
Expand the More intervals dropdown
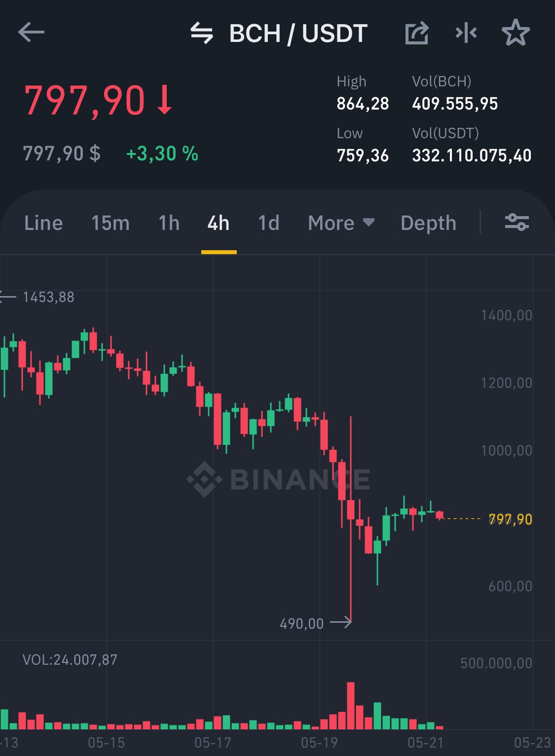click(341, 223)
